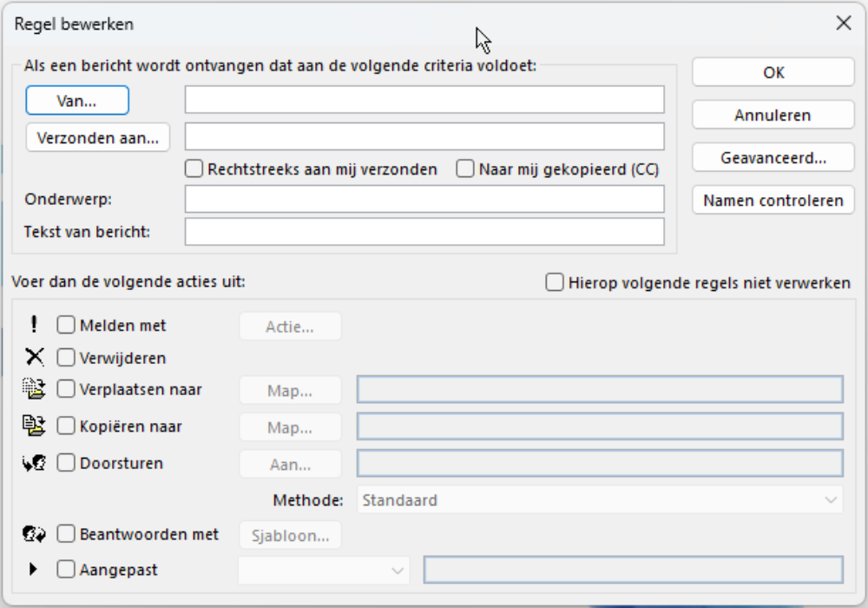Click the Actie... button next to Melden met
Viewport: 868px width, 608px height.
pyautogui.click(x=290, y=327)
